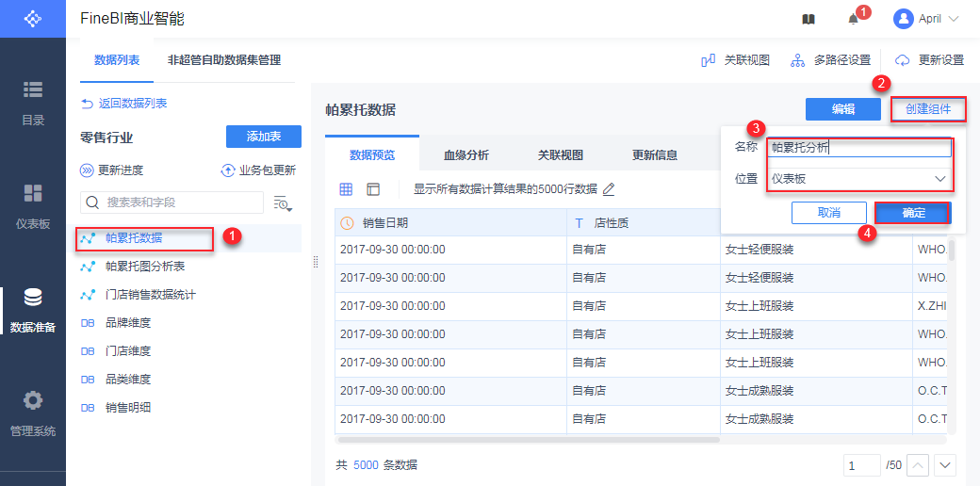Click the pencil icon to edit row count
This screenshot has height=486, width=980.
pos(609,189)
